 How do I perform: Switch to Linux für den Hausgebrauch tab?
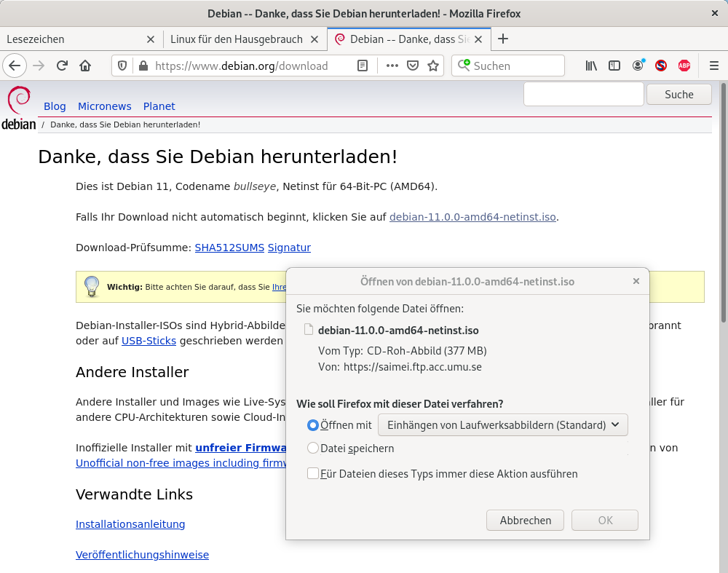point(245,39)
